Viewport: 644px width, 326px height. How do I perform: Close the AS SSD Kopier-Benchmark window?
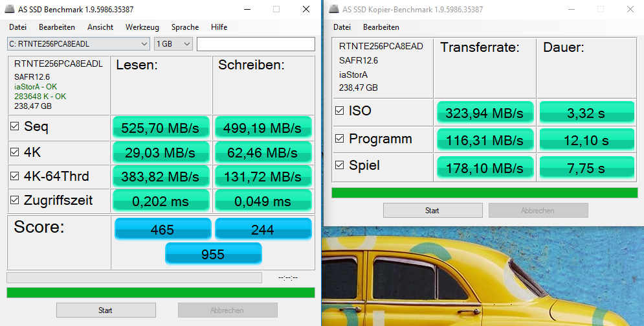point(630,9)
